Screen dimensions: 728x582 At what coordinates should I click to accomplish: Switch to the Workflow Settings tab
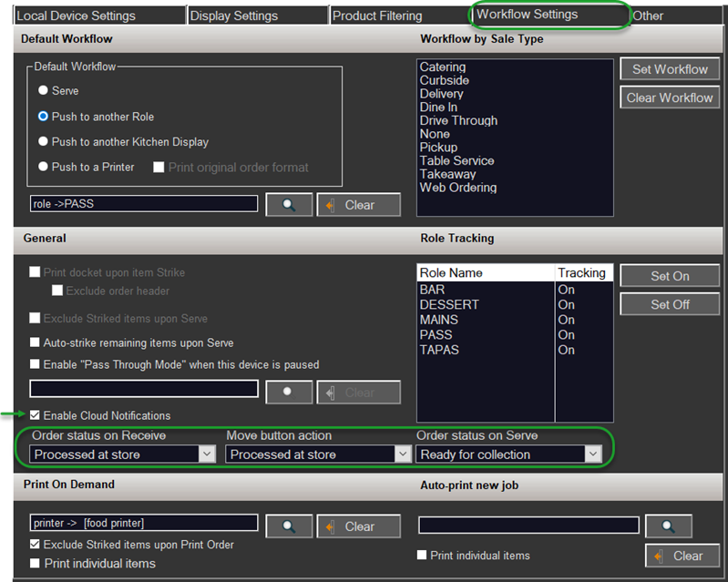[x=550, y=15]
